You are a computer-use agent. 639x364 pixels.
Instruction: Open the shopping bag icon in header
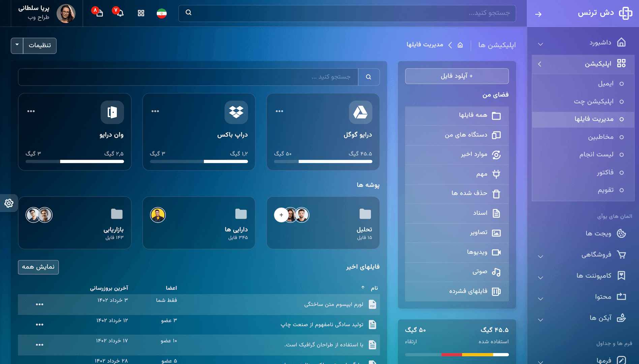tap(99, 13)
